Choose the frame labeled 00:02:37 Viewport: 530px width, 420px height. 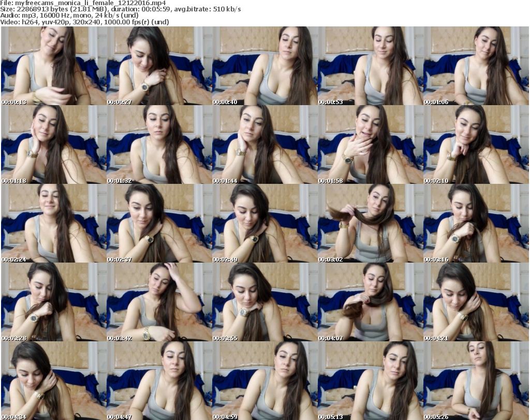159,223
